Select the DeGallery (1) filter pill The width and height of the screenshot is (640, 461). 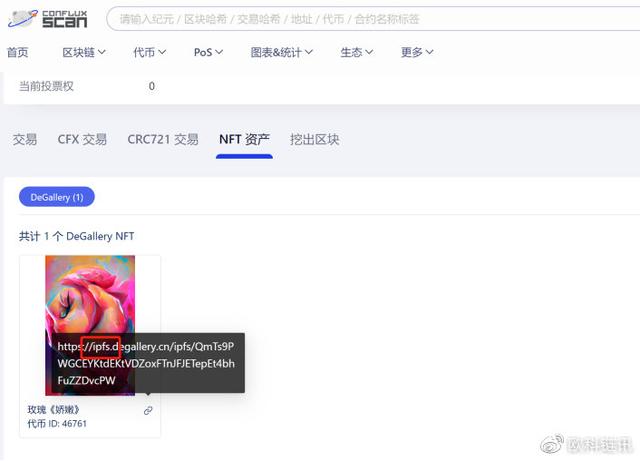click(57, 197)
